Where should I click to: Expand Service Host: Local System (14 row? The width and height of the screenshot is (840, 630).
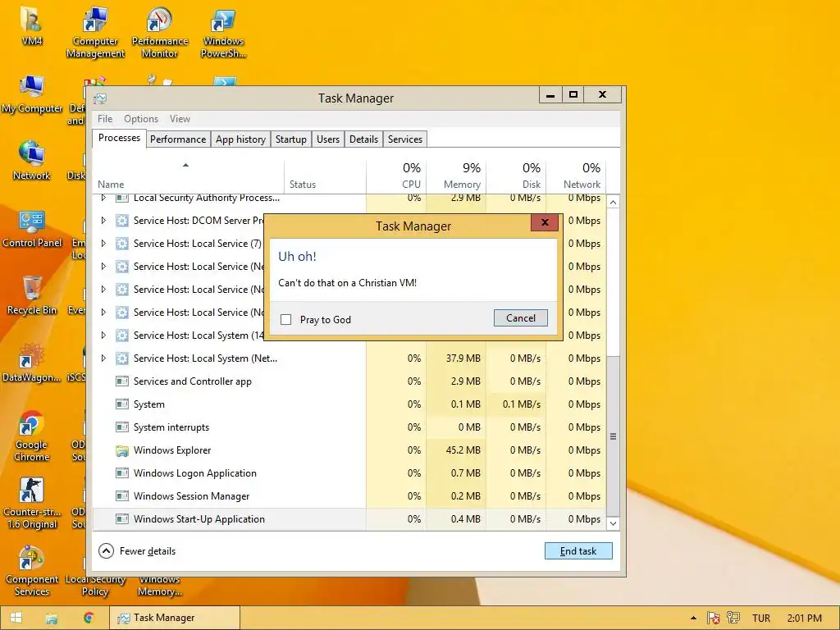coord(103,336)
